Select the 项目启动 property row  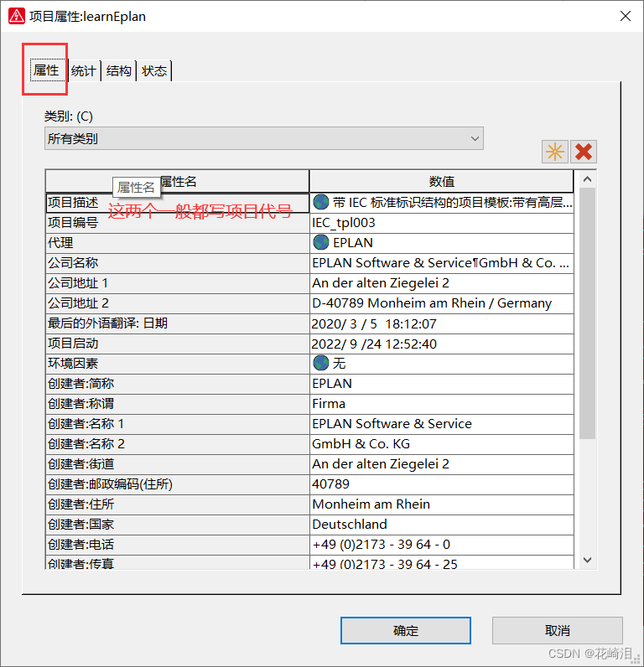[x=177, y=344]
